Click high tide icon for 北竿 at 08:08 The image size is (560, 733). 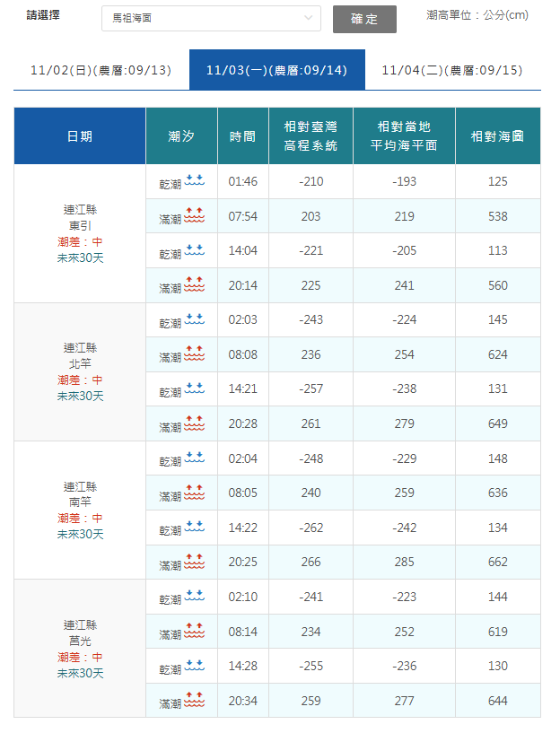tap(195, 354)
